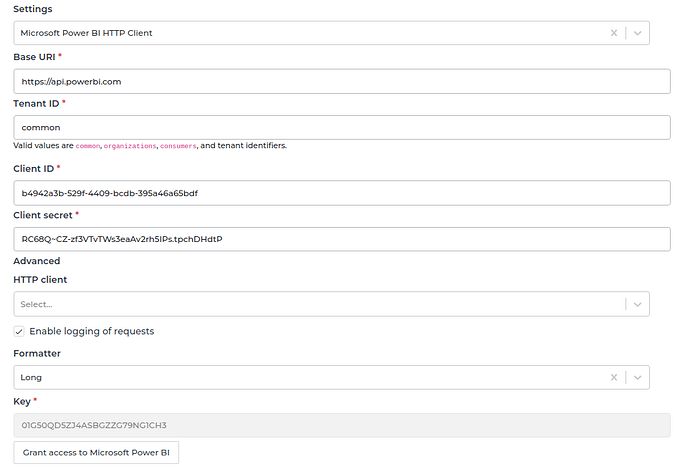
Task: Click the 'Tenant ID' label
Action: click(36, 104)
